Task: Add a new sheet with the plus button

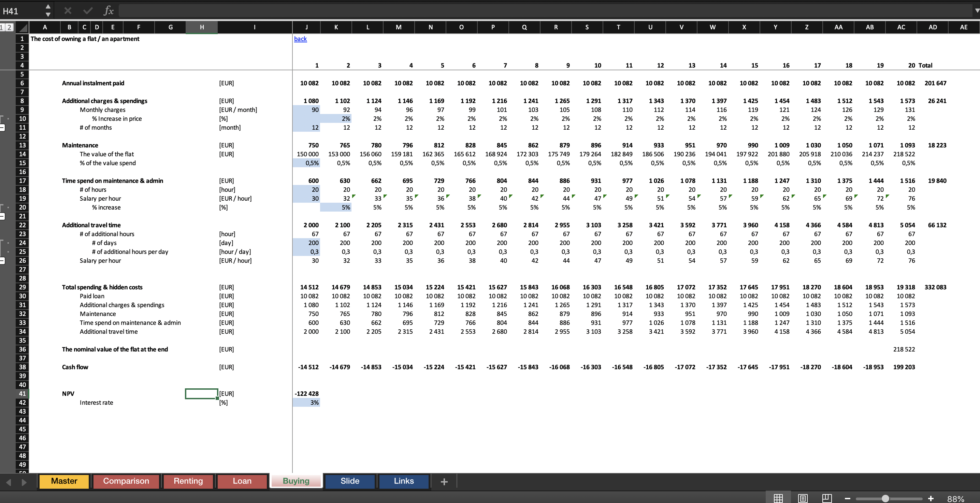Action: [444, 481]
